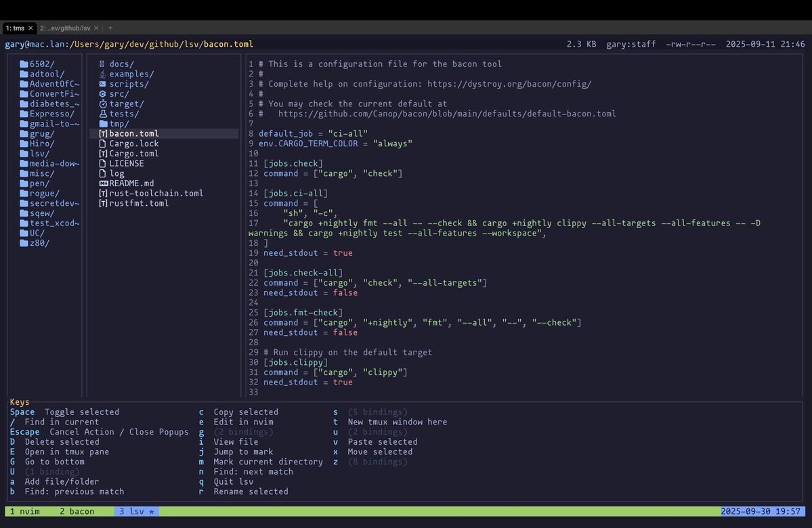Click the tmux clock '2025-09-30 19:57'
This screenshot has width=812, height=528.
click(x=761, y=512)
